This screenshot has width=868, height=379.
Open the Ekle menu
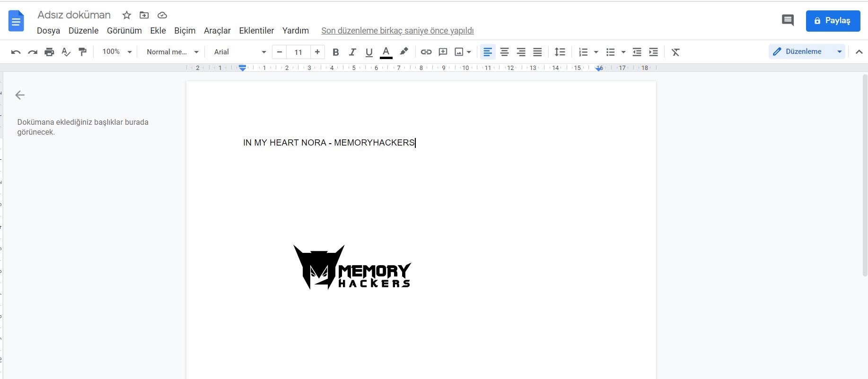point(158,31)
